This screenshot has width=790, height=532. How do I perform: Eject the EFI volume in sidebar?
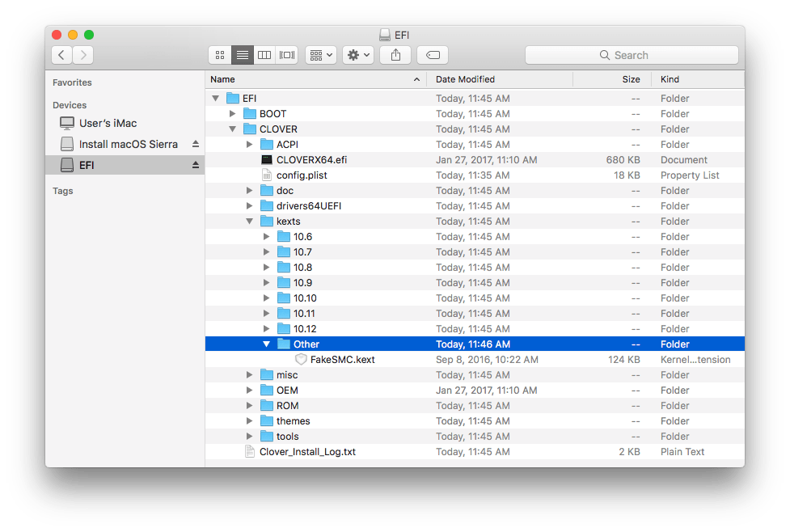coord(196,165)
